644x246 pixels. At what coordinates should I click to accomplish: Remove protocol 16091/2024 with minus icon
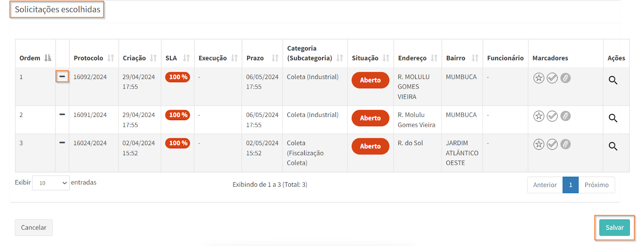tap(62, 115)
